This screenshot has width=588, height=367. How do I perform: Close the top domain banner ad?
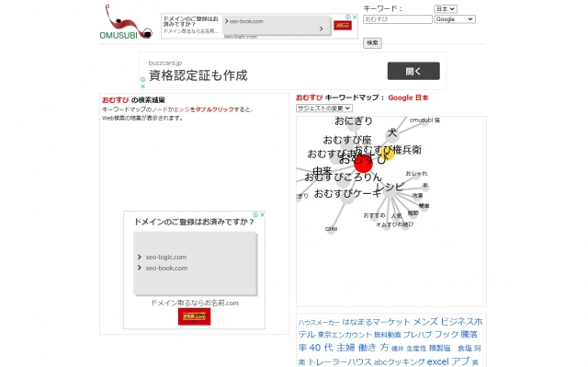[x=355, y=17]
